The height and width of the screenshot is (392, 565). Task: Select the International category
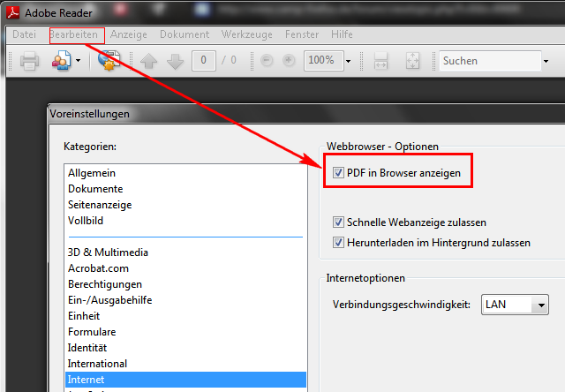[185, 363]
